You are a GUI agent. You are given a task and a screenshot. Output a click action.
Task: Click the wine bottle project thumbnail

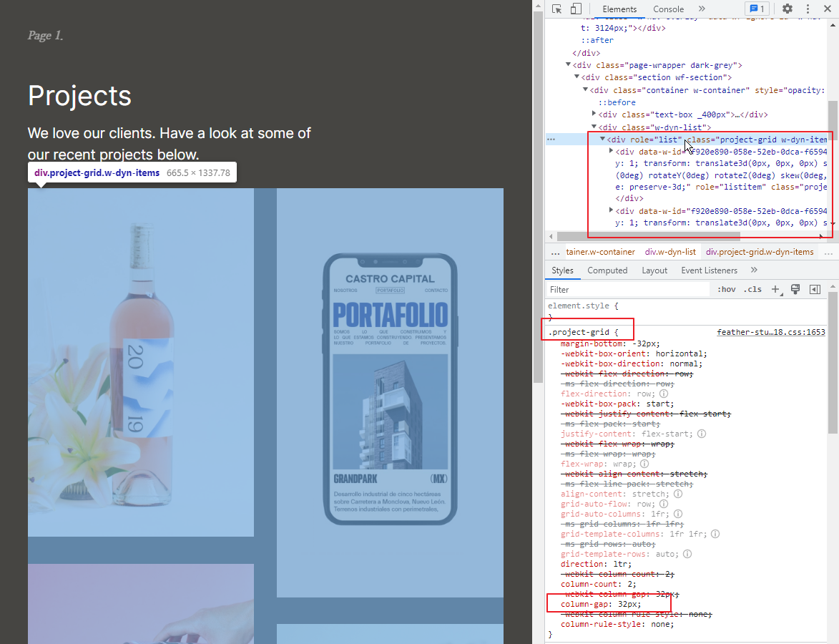141,362
